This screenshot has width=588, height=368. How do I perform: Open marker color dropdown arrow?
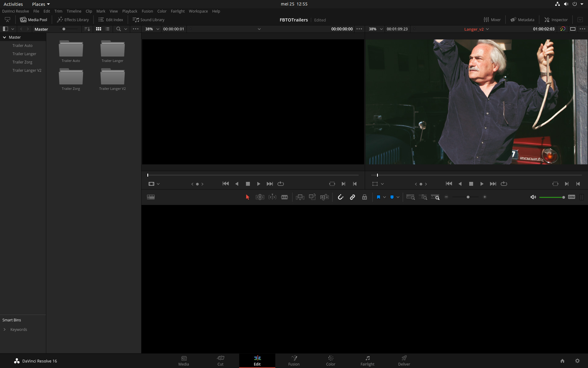pyautogui.click(x=398, y=197)
